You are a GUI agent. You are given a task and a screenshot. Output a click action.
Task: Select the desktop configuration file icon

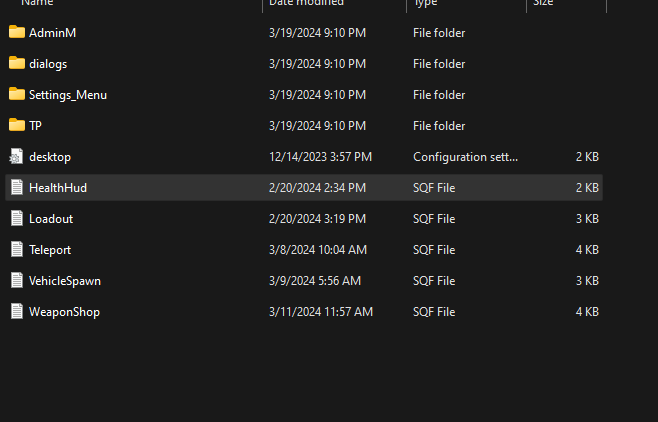(16, 156)
